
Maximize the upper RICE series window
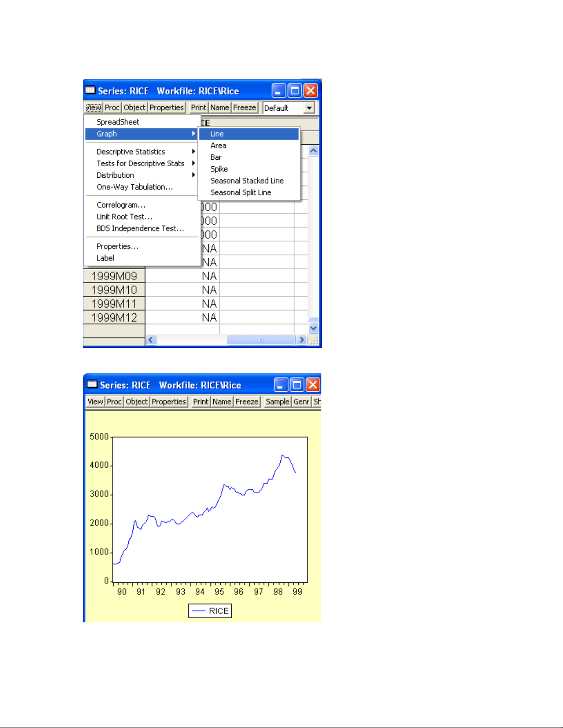[x=295, y=90]
